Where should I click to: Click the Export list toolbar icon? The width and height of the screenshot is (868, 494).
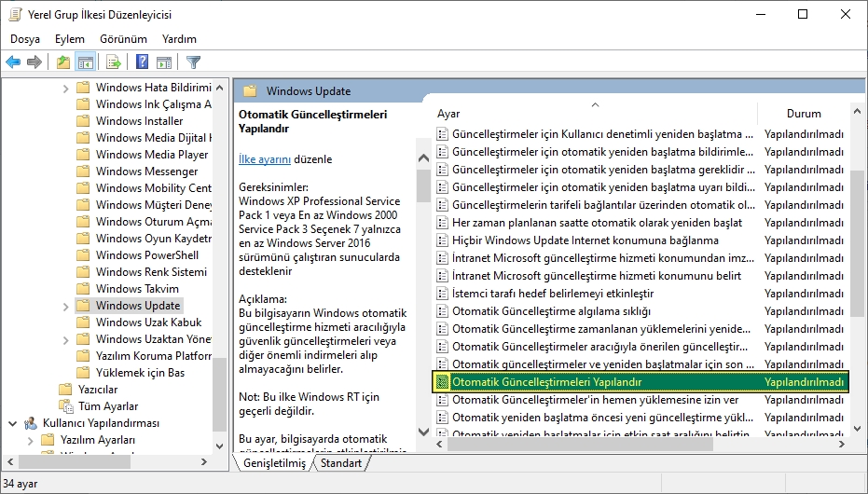click(x=114, y=62)
